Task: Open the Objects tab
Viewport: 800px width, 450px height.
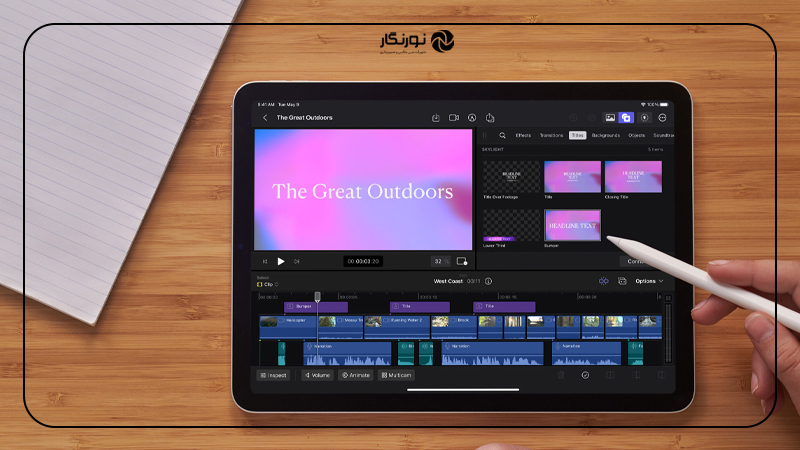Action: tap(636, 136)
